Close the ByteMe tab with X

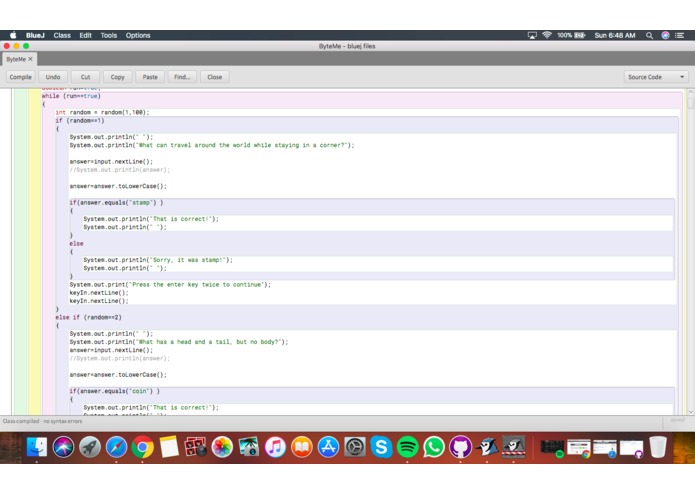pyautogui.click(x=31, y=59)
